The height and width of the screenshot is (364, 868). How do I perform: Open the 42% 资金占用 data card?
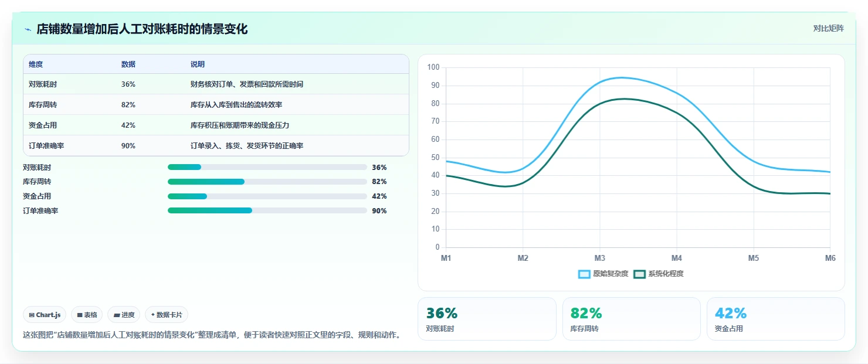[775, 319]
